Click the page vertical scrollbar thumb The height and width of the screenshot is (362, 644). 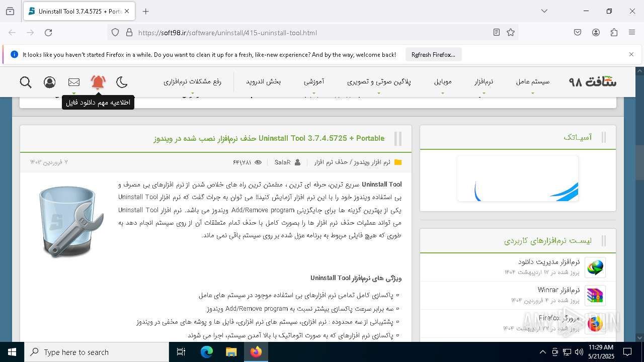point(639,162)
